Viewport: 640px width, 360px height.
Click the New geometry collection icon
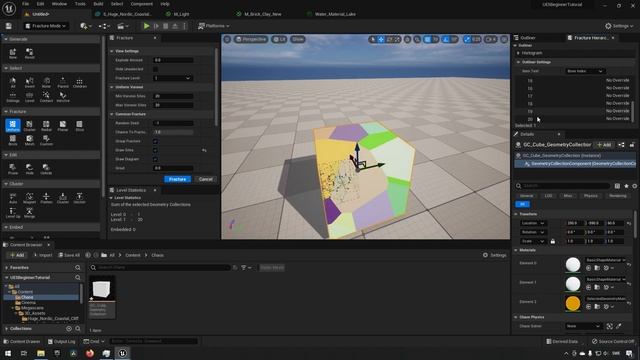(x=13, y=53)
